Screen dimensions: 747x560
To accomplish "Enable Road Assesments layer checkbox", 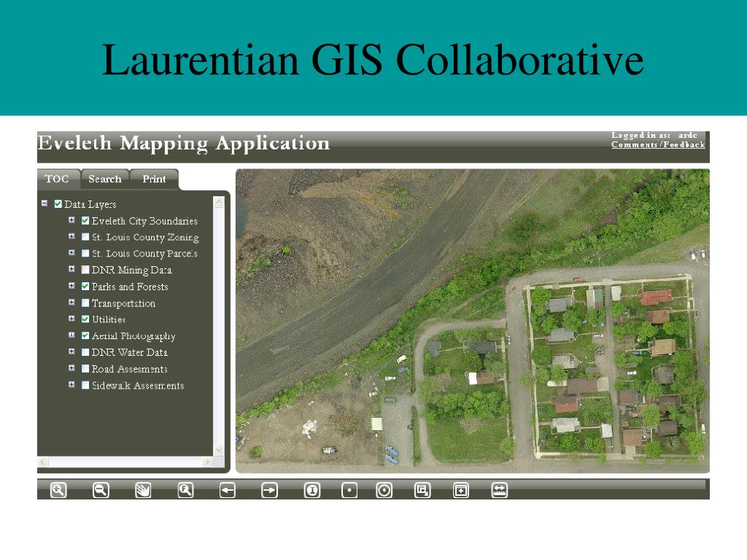I will 85,368.
